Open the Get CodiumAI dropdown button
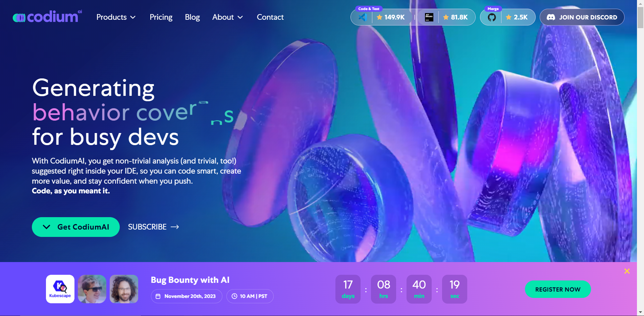Screen dimensions: 644x316 coord(76,227)
